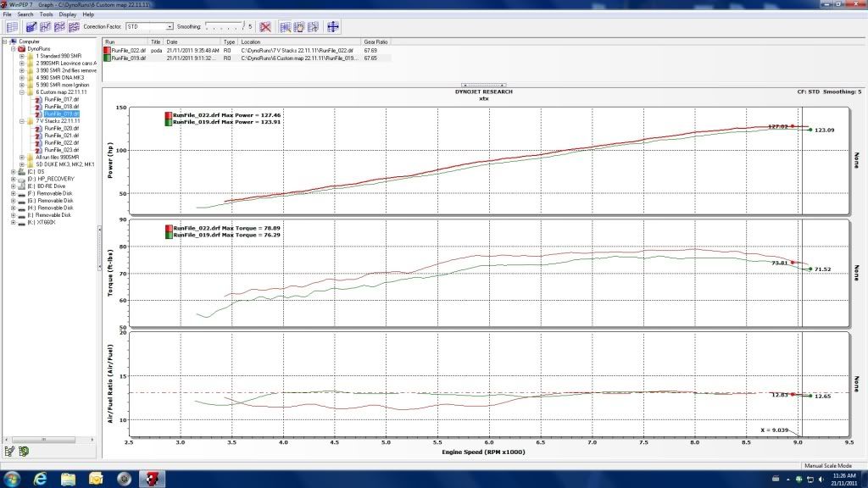
Task: Click the red color swatch beside RunFile_022.drf
Action: pyautogui.click(x=106, y=51)
